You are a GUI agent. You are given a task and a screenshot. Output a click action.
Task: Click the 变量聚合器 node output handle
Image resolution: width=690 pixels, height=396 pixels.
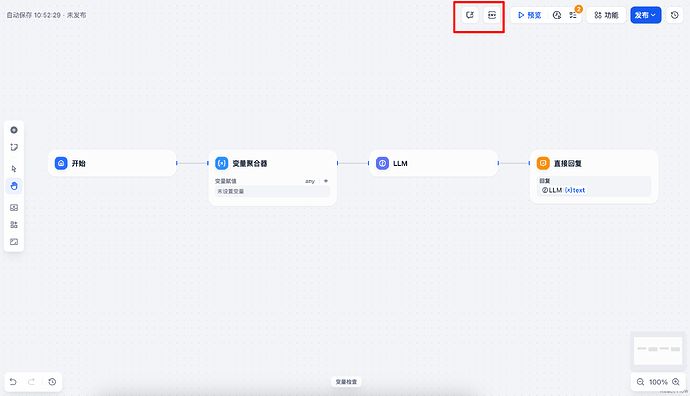[x=338, y=163]
